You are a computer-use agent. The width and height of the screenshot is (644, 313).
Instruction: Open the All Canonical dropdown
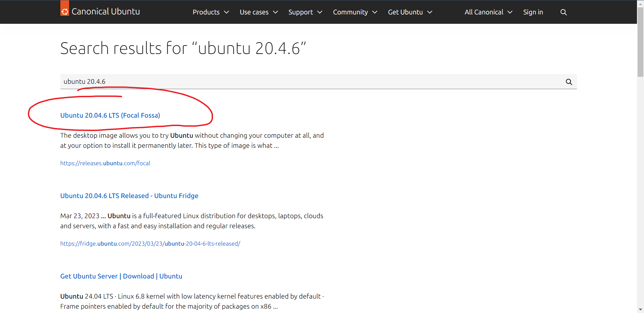(488, 12)
